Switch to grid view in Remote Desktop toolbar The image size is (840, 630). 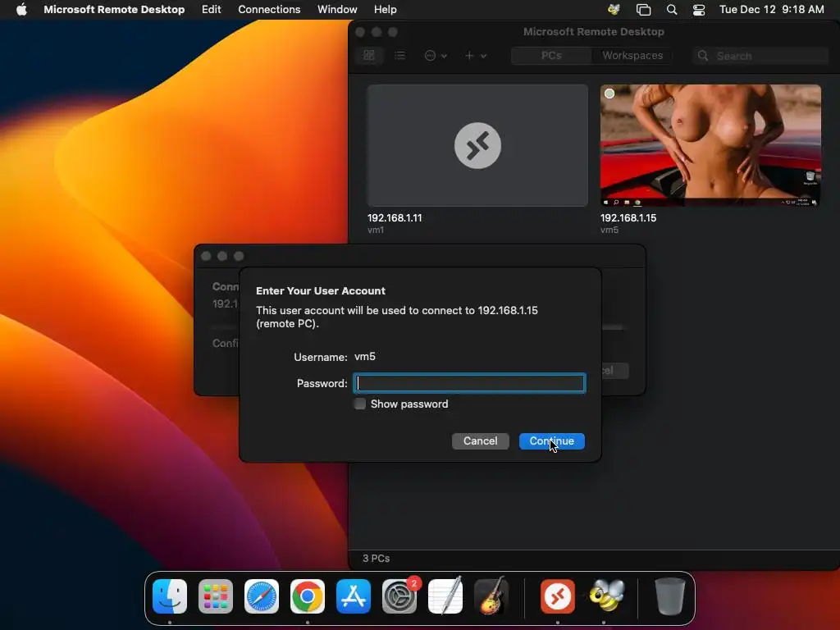[x=368, y=55]
